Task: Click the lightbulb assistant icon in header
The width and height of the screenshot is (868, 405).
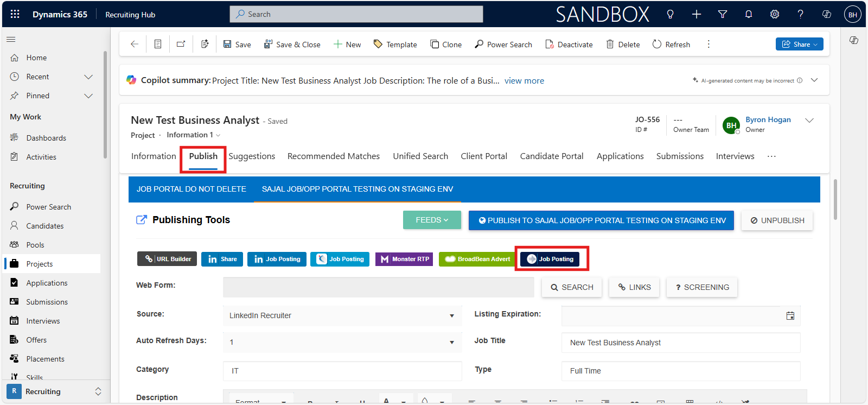Action: [670, 14]
